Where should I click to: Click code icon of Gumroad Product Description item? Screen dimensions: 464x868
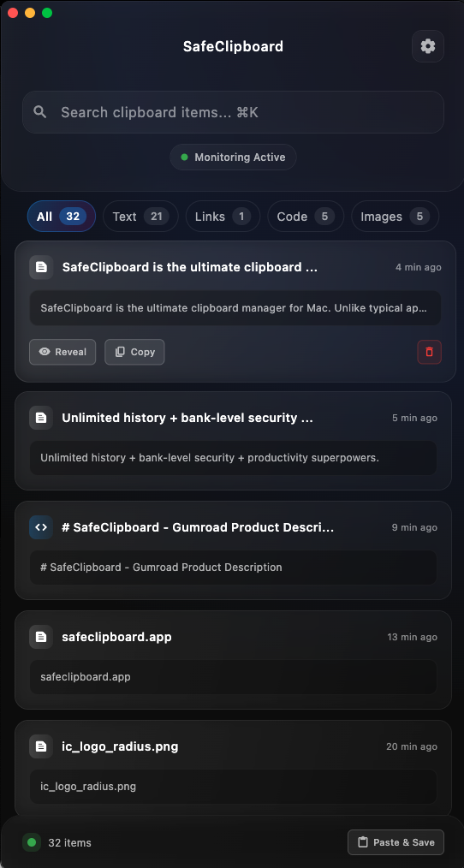coord(41,527)
